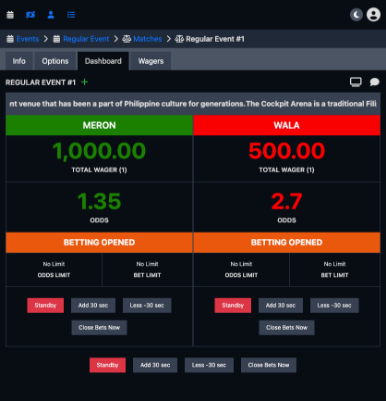
Task: Switch to the Wagers tab
Action: [151, 61]
